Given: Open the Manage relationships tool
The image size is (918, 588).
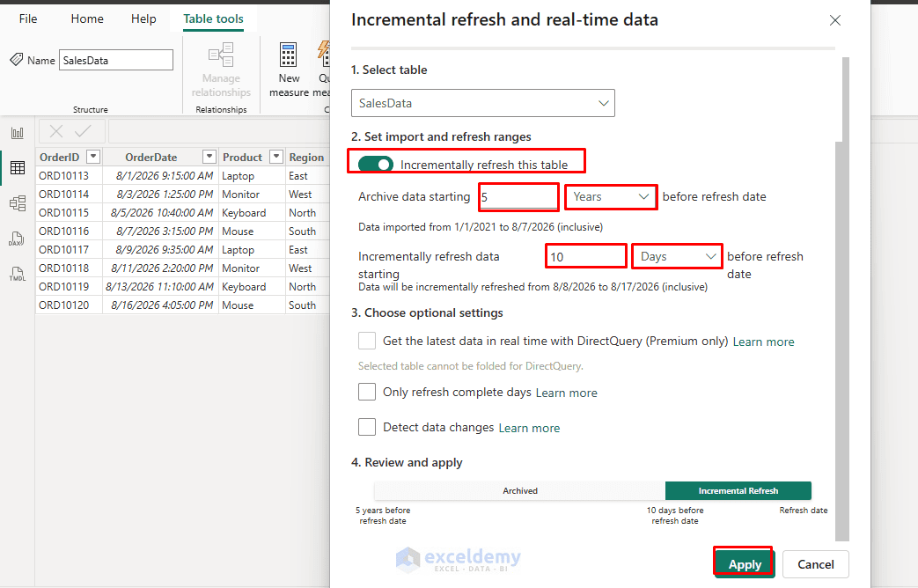Looking at the screenshot, I should click(221, 70).
